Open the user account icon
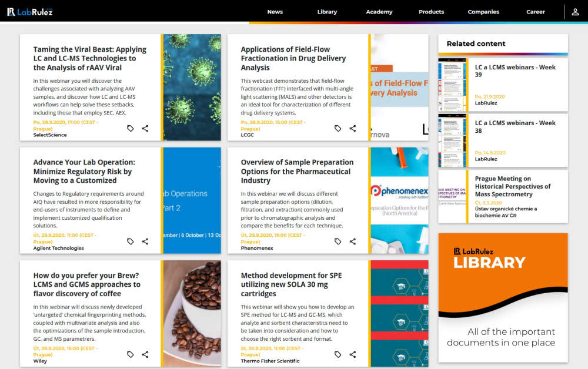The width and height of the screenshot is (588, 369). [575, 12]
